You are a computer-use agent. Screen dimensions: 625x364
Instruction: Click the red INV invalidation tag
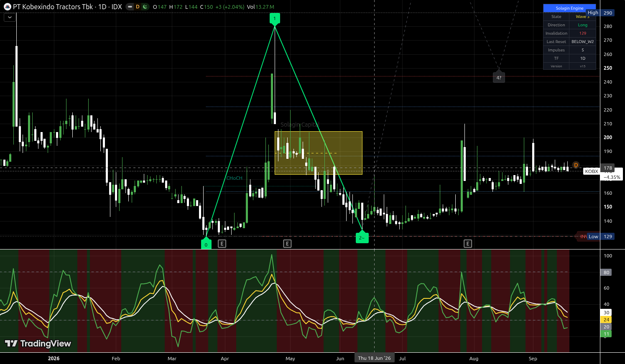(x=582, y=237)
